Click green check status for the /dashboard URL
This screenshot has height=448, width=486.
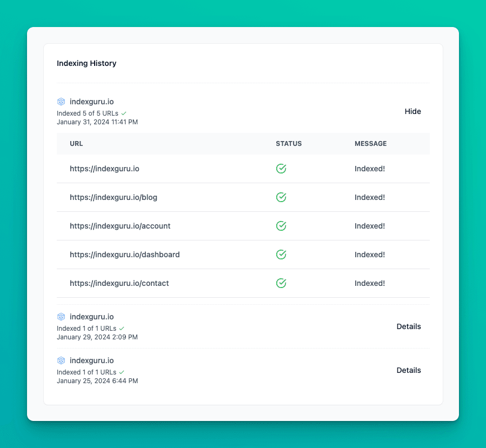click(x=281, y=255)
